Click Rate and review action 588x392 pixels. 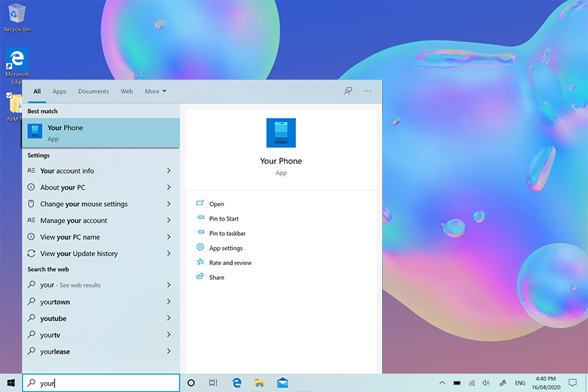(x=230, y=263)
